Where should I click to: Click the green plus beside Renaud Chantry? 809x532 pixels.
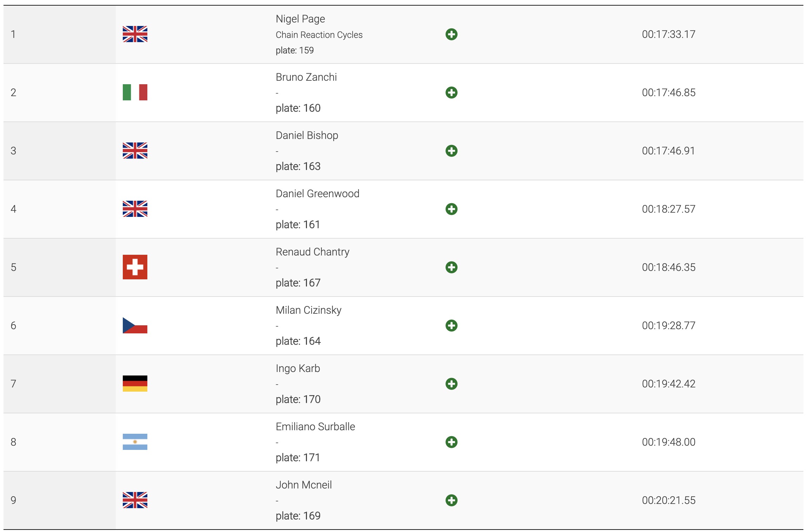coord(451,267)
